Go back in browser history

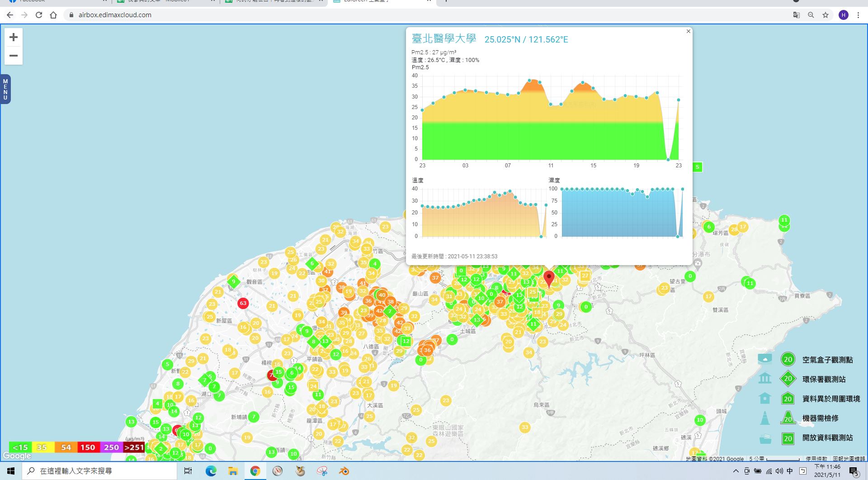[10, 15]
